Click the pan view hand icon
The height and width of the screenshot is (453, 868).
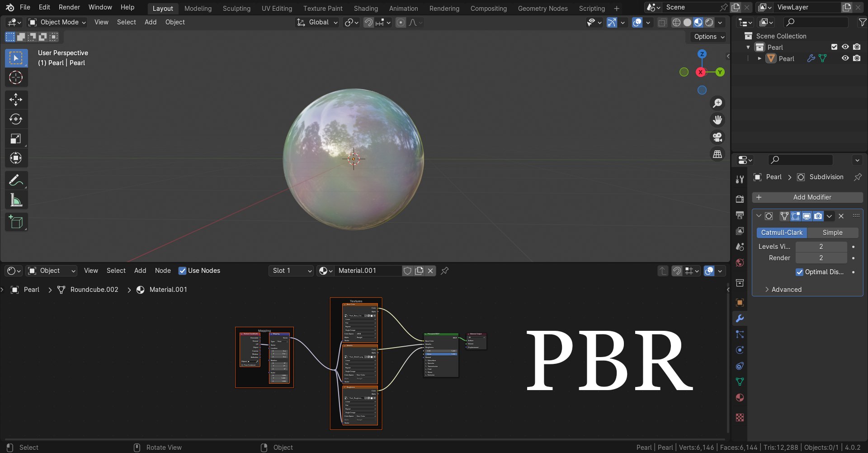(717, 120)
